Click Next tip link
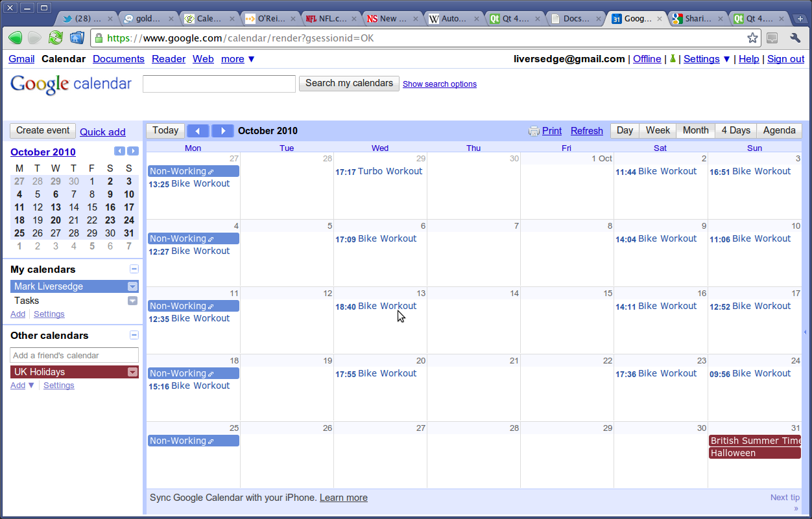The height and width of the screenshot is (519, 812). tap(785, 498)
